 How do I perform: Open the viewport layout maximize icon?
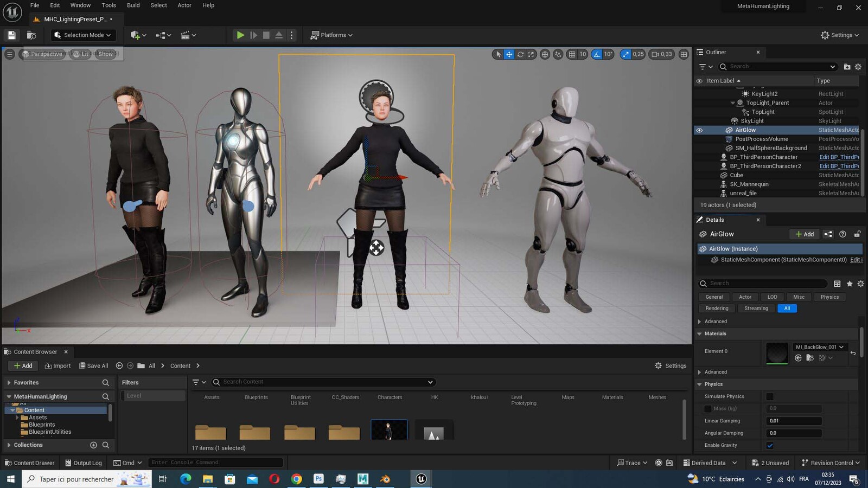684,54
